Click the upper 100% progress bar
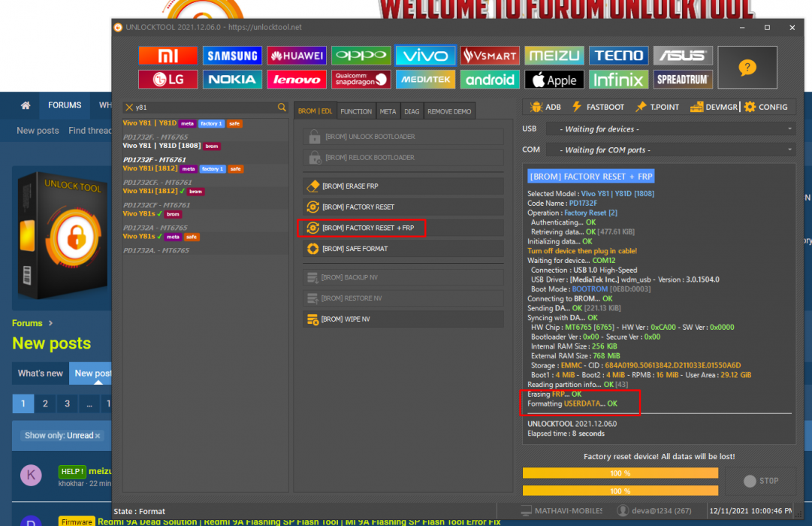The width and height of the screenshot is (812, 526). tap(620, 473)
